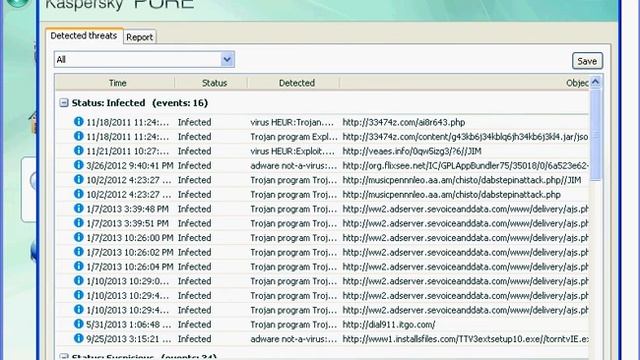640x360 pixels.
Task: Switch to the Detected threats tab
Action: 84,36
